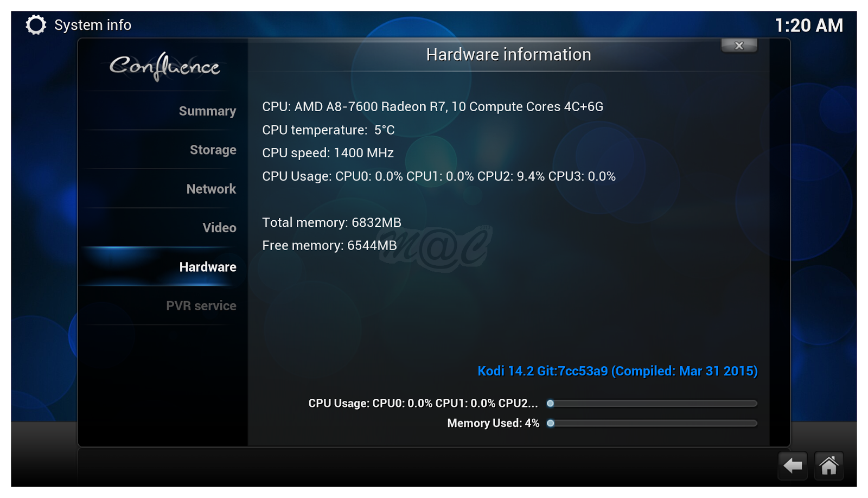Viewport: 868px width, 498px height.
Task: Select the Network section
Action: [x=211, y=189]
